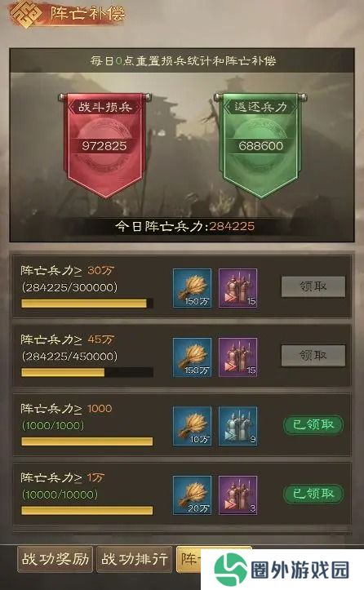Viewport: 364px width, 590px height.
Task: Click 领取 button for 45万 reward
Action: point(313,356)
